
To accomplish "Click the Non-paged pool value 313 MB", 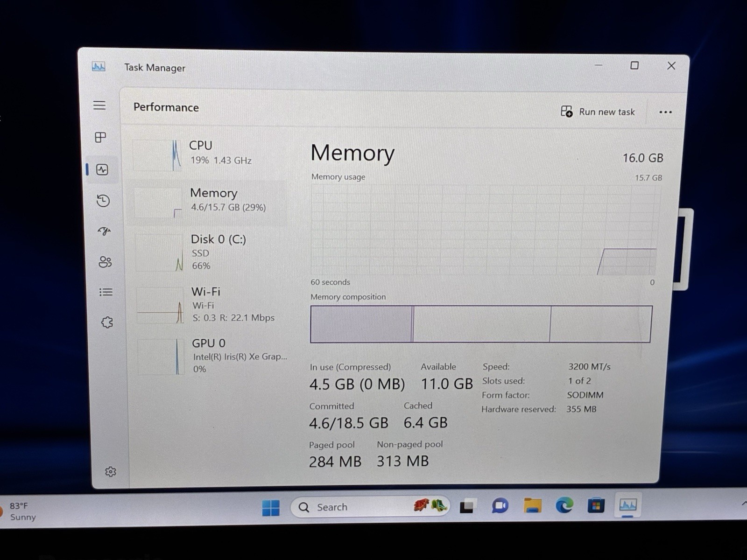I will pyautogui.click(x=403, y=461).
